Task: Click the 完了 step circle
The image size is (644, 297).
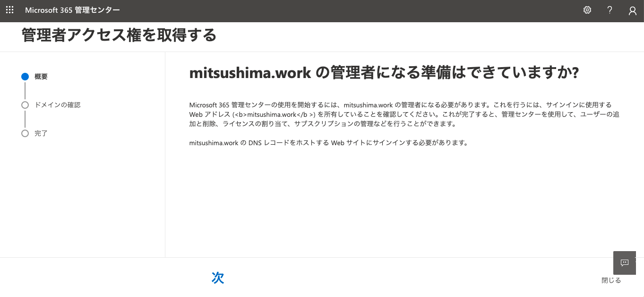Action: pyautogui.click(x=25, y=133)
